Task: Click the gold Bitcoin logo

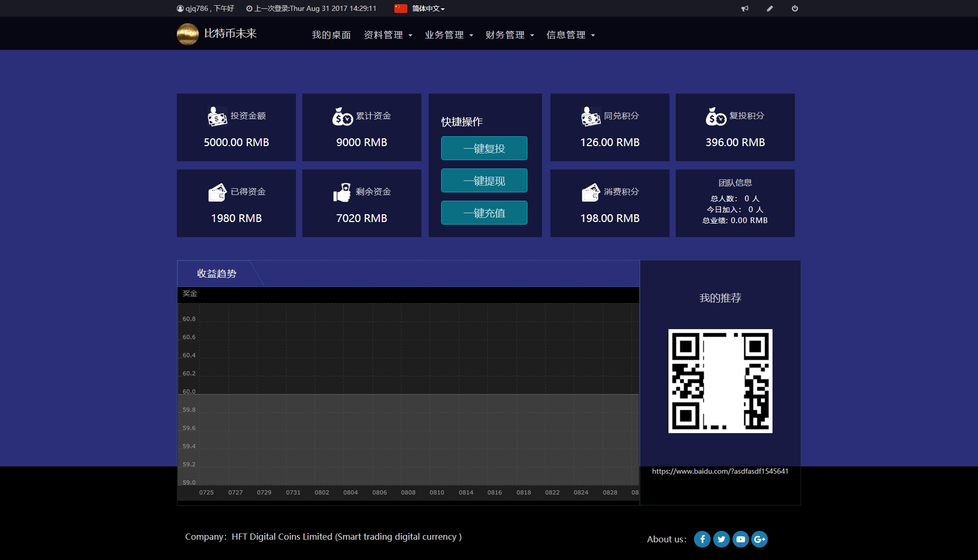Action: (x=188, y=34)
